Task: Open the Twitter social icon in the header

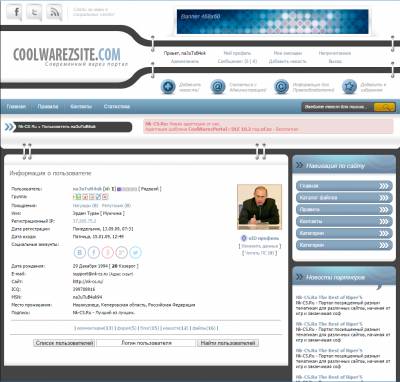Action: pyautogui.click(x=34, y=12)
